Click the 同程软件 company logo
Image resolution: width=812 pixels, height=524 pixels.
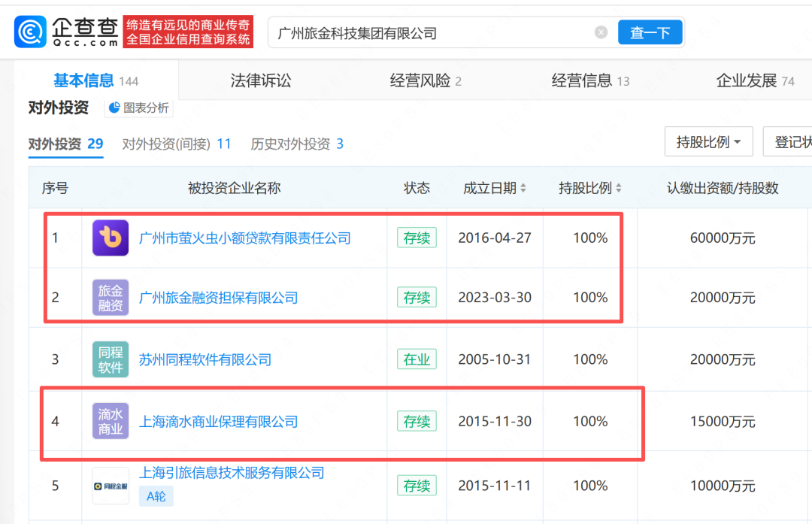pos(111,359)
